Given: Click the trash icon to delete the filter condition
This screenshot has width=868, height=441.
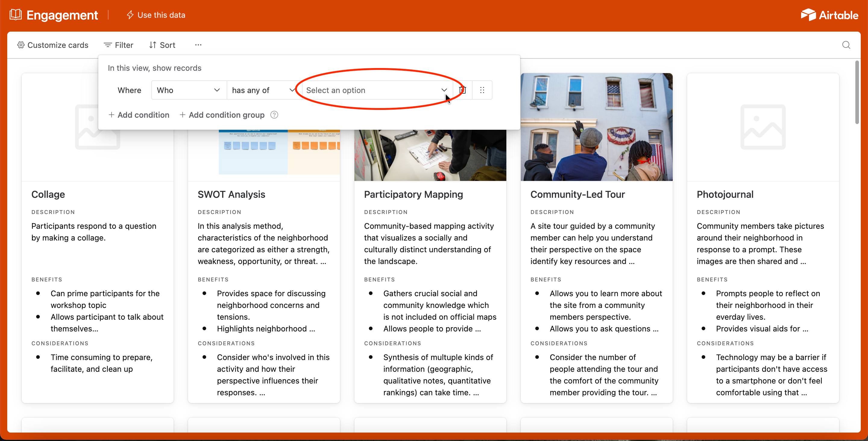Looking at the screenshot, I should coord(462,90).
